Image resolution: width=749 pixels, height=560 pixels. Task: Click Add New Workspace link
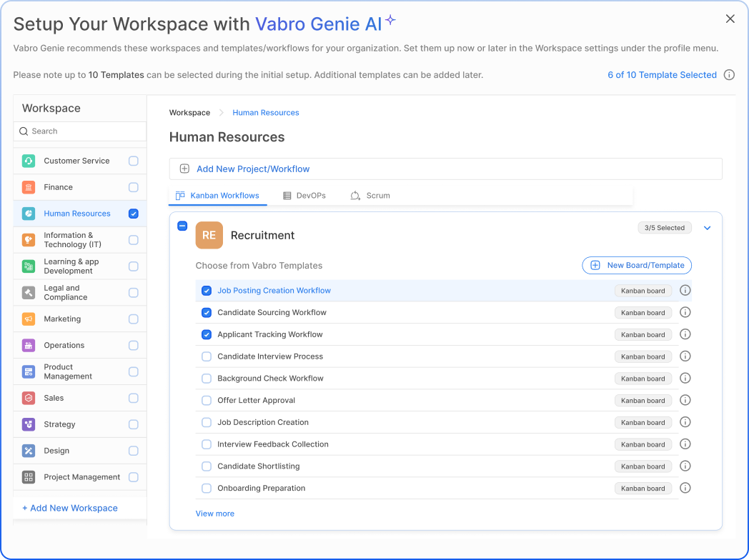point(69,508)
